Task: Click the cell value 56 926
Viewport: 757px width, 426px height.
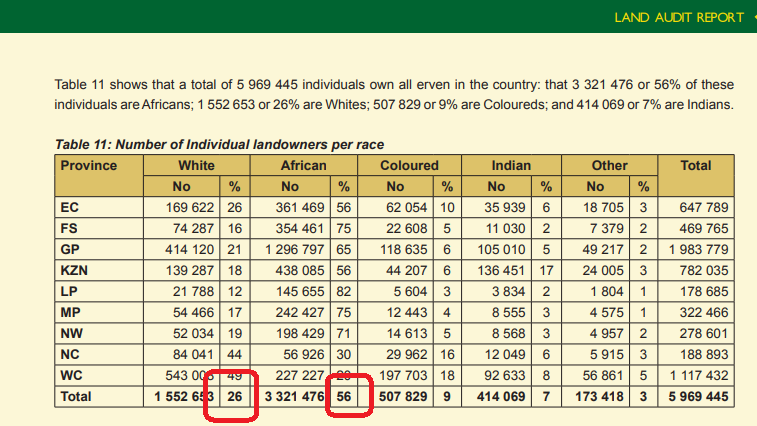Action: tap(304, 355)
